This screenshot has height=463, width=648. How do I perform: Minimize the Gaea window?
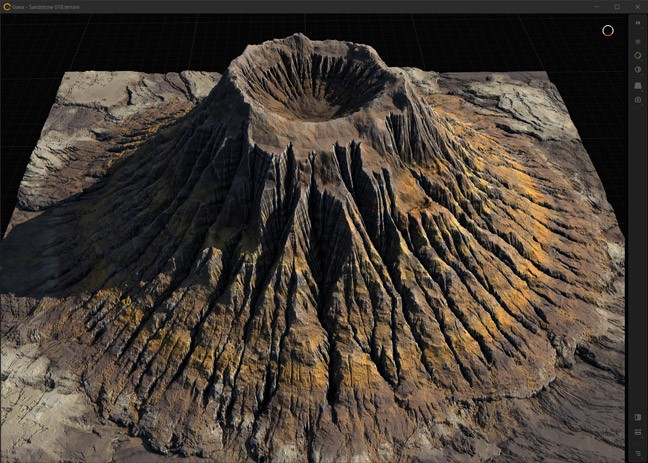[x=599, y=6]
